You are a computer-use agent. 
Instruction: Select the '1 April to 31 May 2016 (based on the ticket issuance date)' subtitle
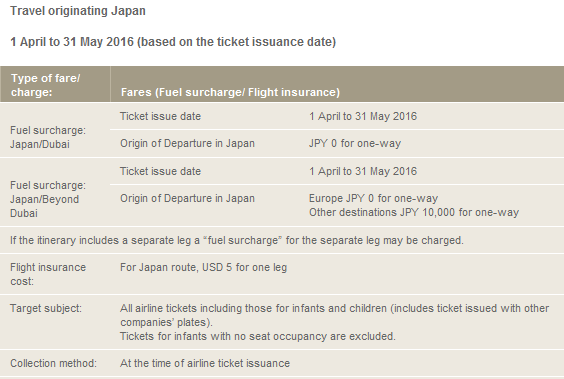[x=173, y=42]
